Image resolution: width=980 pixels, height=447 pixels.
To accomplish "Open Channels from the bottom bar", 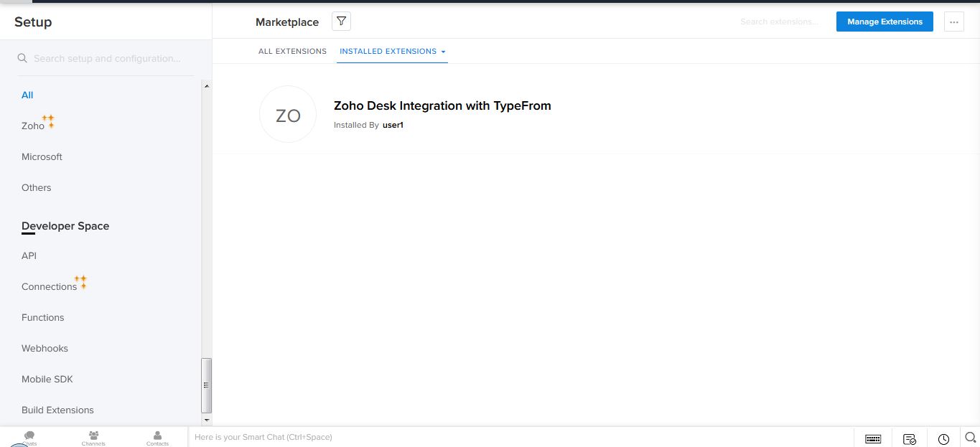I will [93, 437].
